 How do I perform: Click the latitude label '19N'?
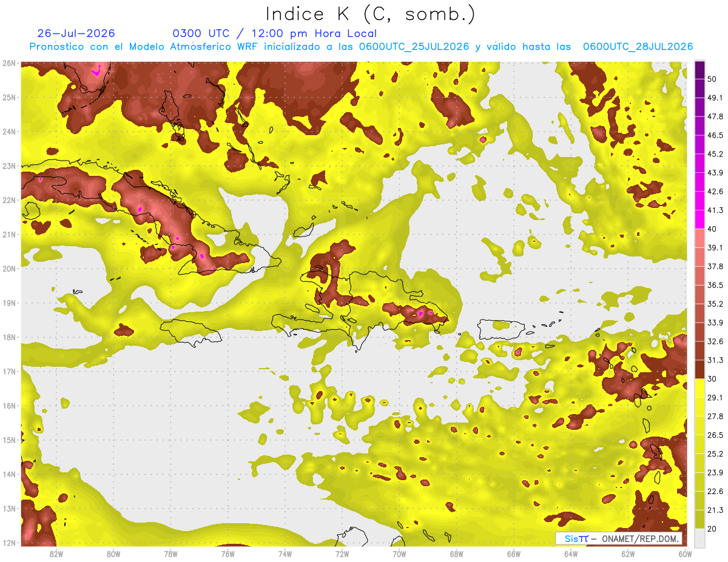pos(9,303)
